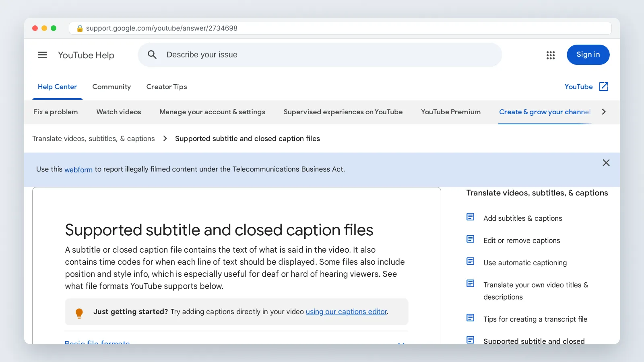The image size is (644, 362).
Task: Click the YouTube Help title
Action: click(86, 55)
